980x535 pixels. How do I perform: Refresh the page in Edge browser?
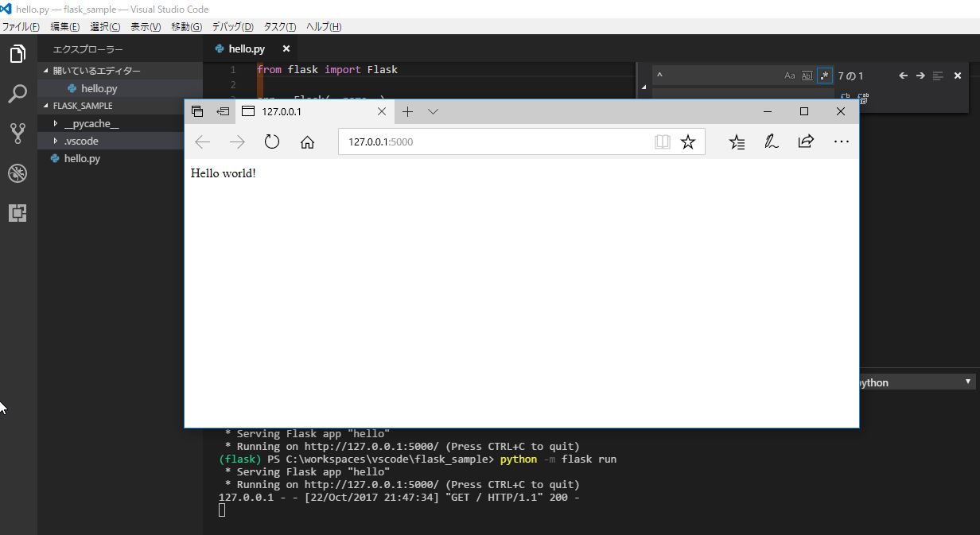click(272, 142)
